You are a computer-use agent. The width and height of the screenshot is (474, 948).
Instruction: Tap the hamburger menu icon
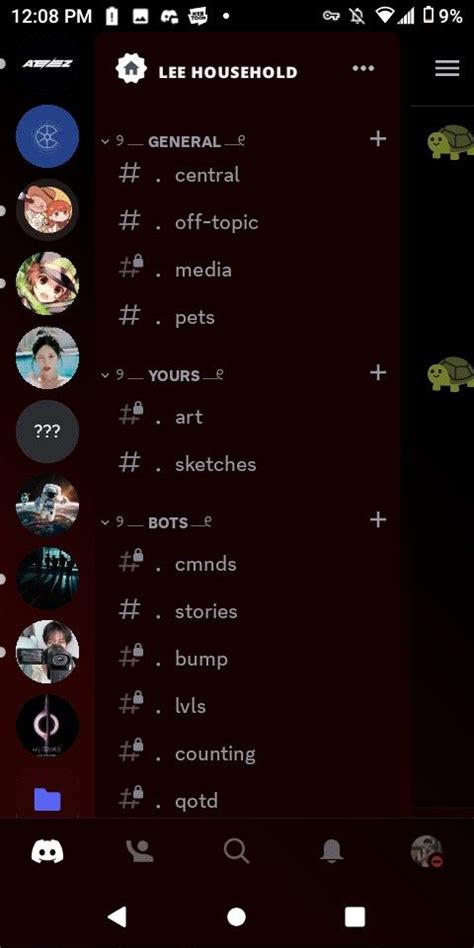(447, 68)
